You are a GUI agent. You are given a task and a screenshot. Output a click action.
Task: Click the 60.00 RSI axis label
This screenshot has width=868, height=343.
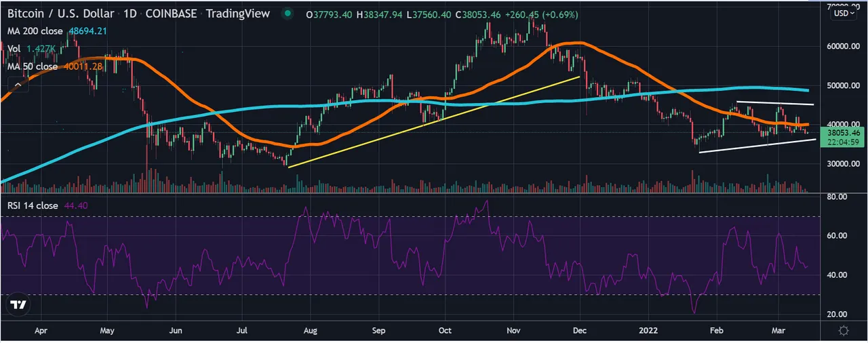838,236
